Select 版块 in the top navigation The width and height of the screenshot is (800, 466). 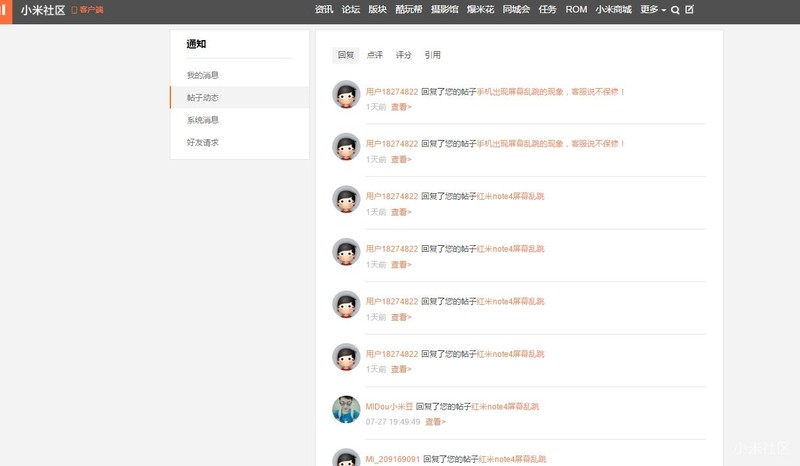pyautogui.click(x=377, y=9)
